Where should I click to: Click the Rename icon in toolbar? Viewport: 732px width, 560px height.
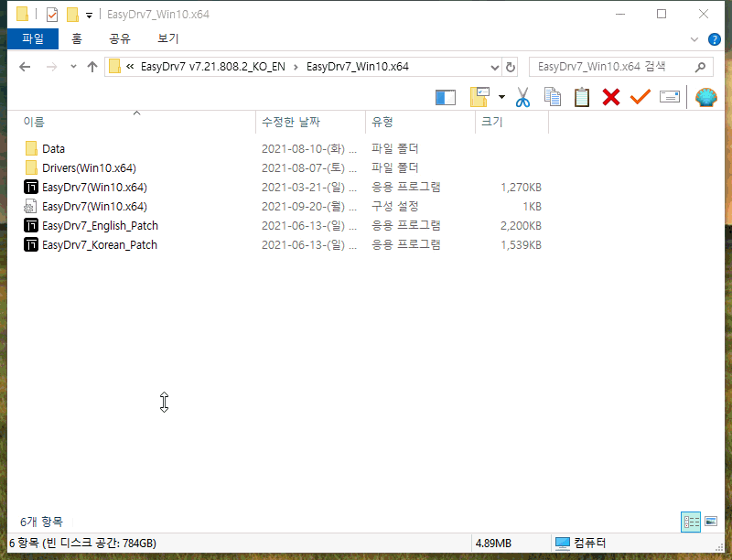tap(670, 97)
